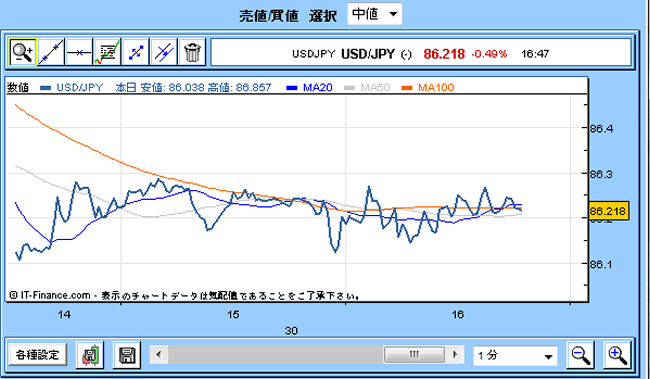
Task: Click the horizontal scrollbar thumb
Action: 414,355
